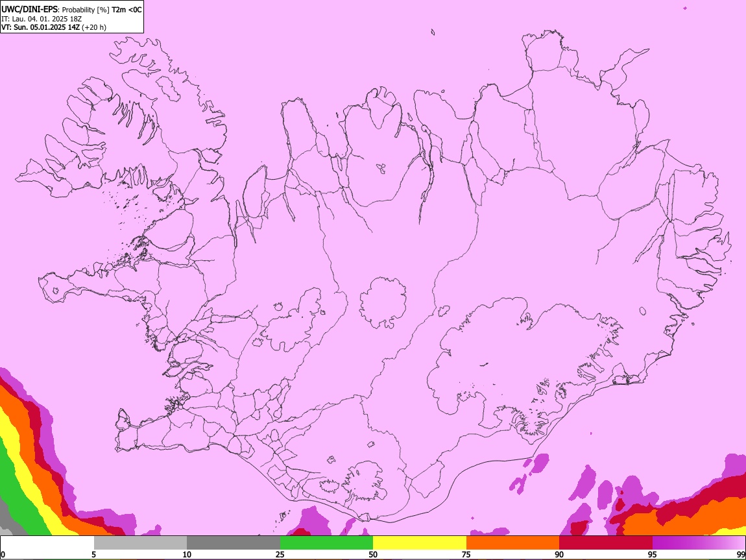Click the 'UWC/DINI-EPS' title text
746x560 pixels.
click(29, 10)
